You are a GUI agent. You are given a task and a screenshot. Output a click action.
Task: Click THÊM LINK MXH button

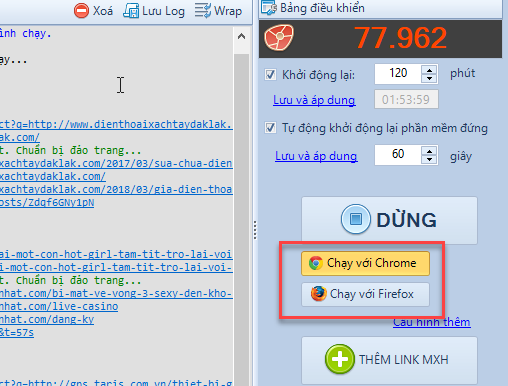389,360
